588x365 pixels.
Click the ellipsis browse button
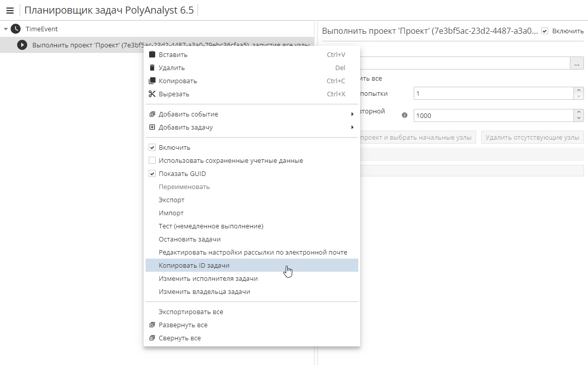pyautogui.click(x=577, y=63)
